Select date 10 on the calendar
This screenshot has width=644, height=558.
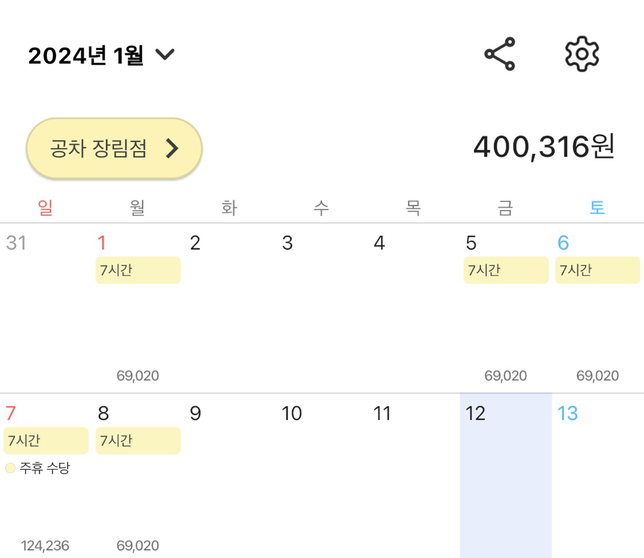pyautogui.click(x=291, y=414)
